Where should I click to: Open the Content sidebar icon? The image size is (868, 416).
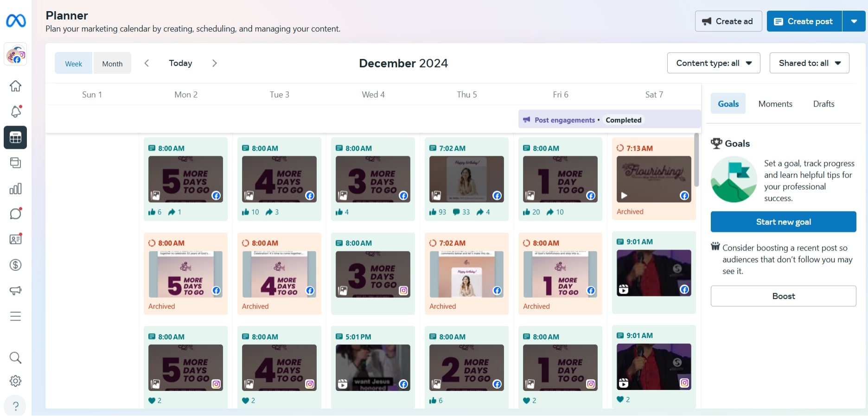click(15, 163)
